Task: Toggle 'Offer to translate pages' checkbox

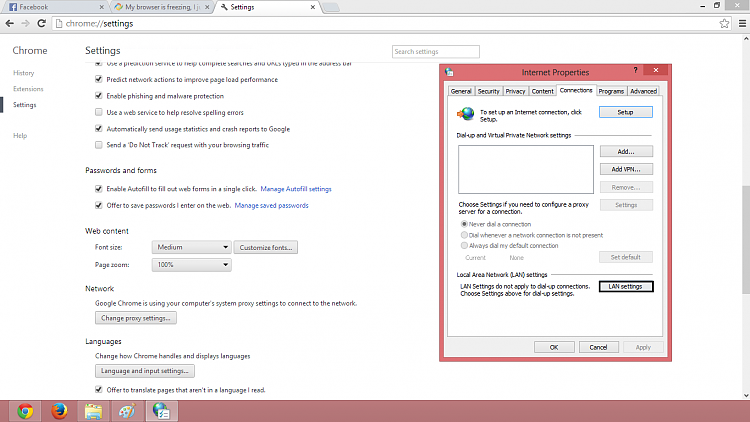Action: tap(99, 390)
